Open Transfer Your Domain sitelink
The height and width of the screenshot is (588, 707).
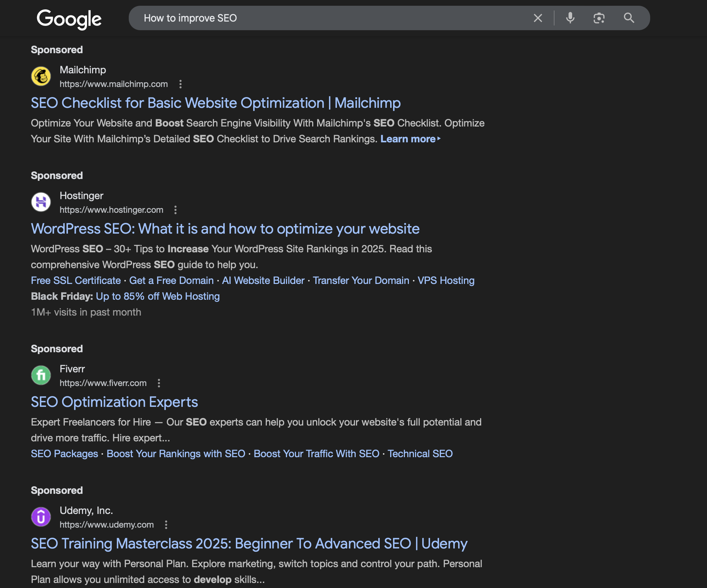[361, 280]
